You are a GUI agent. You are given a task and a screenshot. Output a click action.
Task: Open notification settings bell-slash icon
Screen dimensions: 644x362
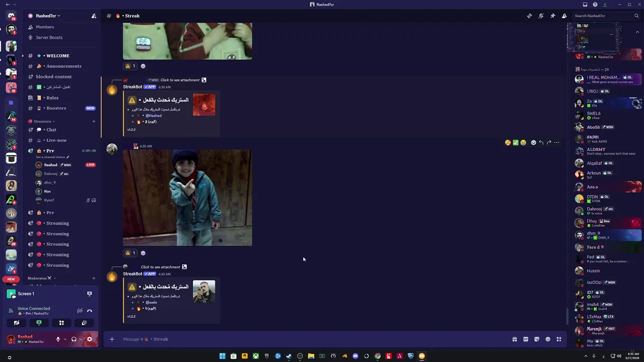(x=541, y=16)
